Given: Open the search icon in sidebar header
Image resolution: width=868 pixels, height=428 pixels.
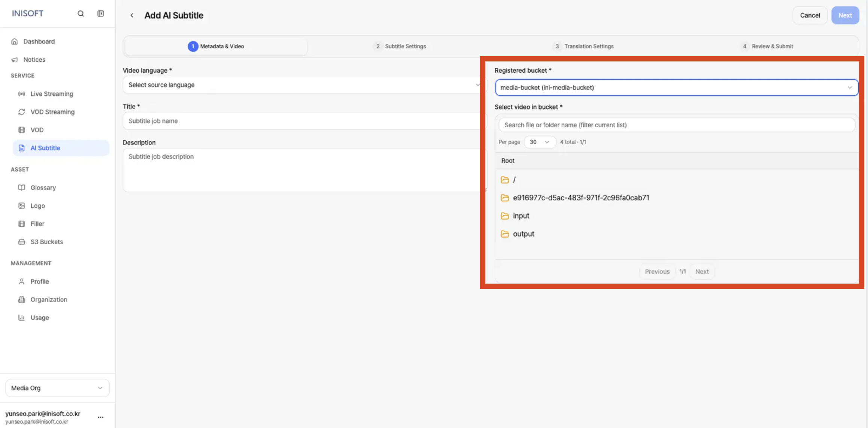Looking at the screenshot, I should tap(81, 13).
